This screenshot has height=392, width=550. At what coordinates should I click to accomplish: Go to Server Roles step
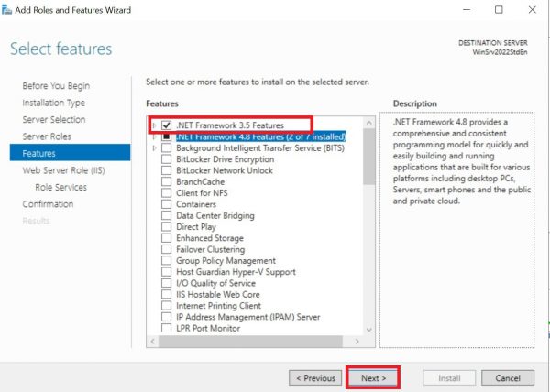tap(47, 136)
